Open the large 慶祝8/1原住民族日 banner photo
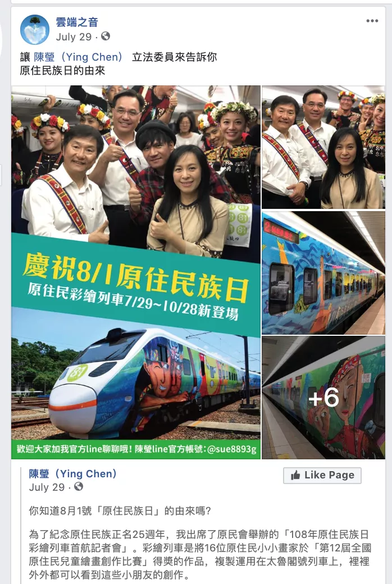This screenshot has width=392, height=584. click(136, 272)
